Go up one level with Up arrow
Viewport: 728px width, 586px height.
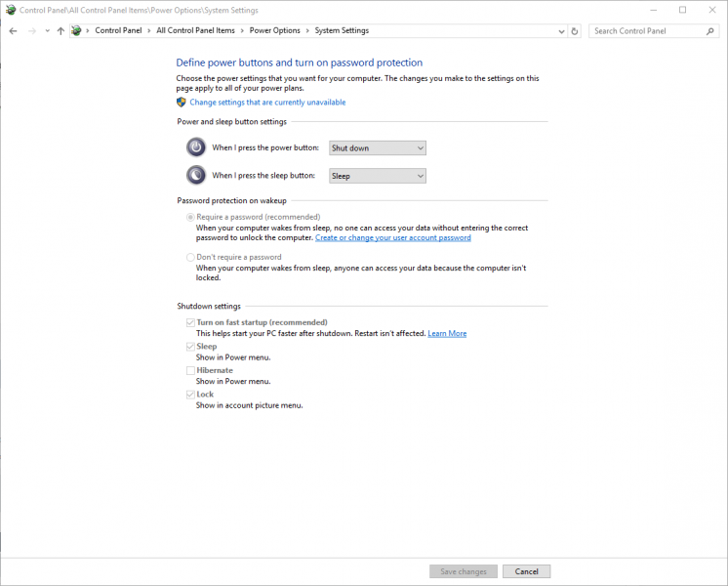(x=61, y=31)
